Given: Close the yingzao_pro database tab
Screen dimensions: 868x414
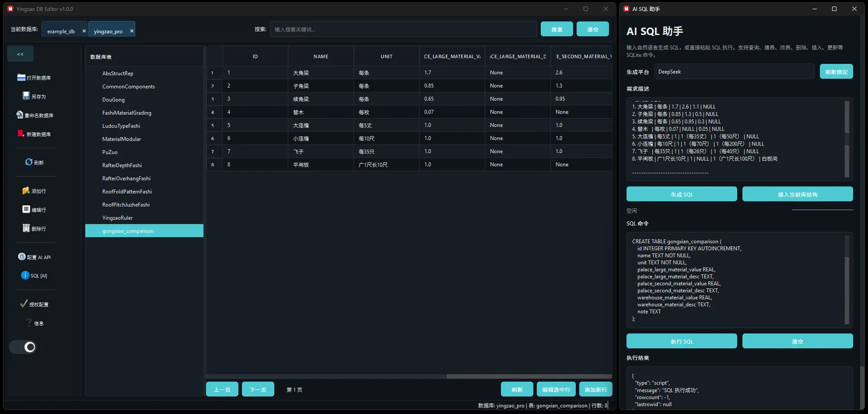Looking at the screenshot, I should (132, 31).
